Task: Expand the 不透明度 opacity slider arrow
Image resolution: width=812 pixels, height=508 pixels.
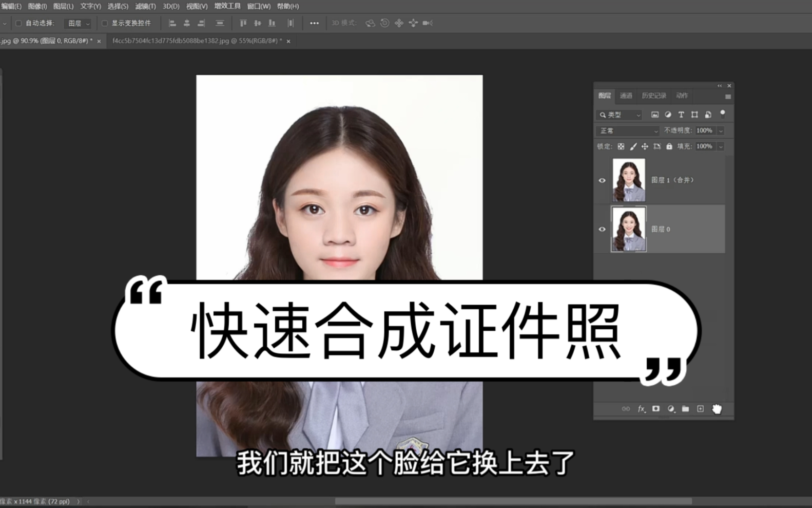Action: (721, 130)
